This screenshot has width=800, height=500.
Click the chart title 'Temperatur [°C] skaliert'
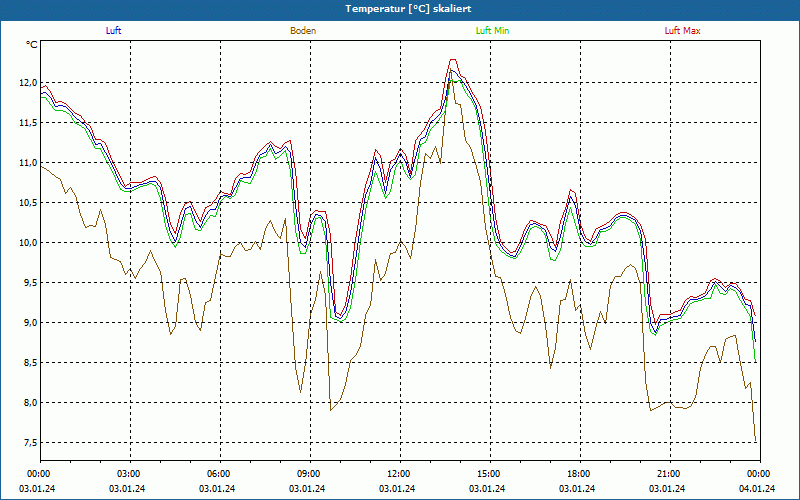(x=408, y=9)
